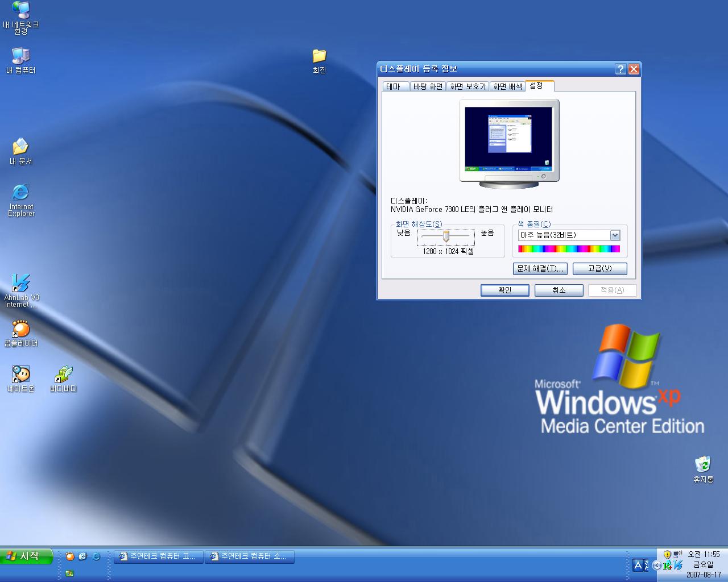Image resolution: width=728 pixels, height=582 pixels.
Task: Launch Internet Explorer from the quick launch bar
Action: (96, 556)
